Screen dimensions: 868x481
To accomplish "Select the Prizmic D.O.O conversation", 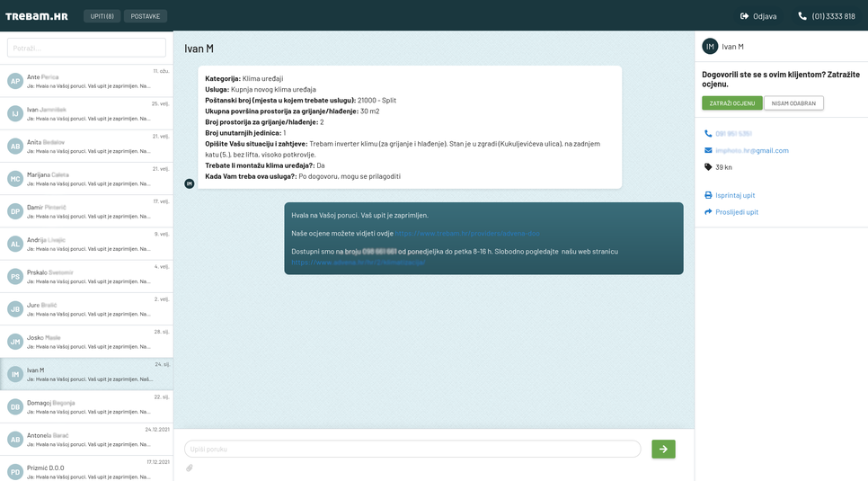I will pyautogui.click(x=86, y=471).
